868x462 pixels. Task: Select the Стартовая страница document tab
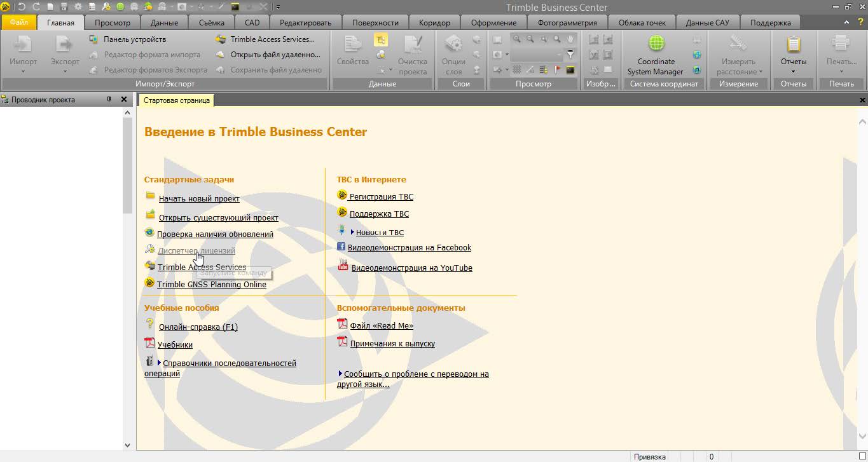[176, 100]
